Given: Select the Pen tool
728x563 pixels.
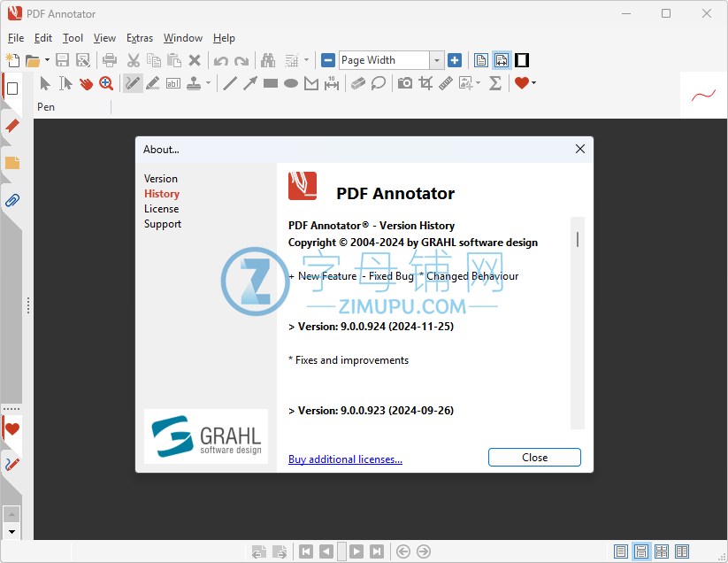Looking at the screenshot, I should click(133, 83).
